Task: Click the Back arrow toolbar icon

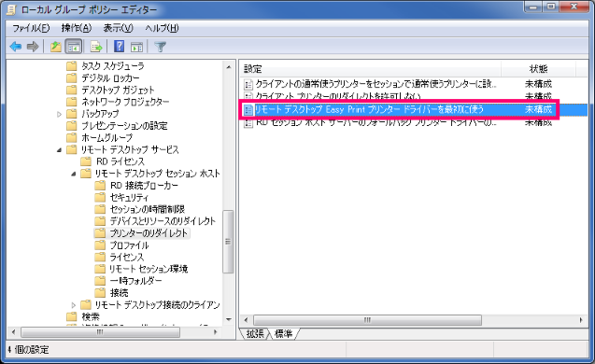Action: [x=16, y=47]
